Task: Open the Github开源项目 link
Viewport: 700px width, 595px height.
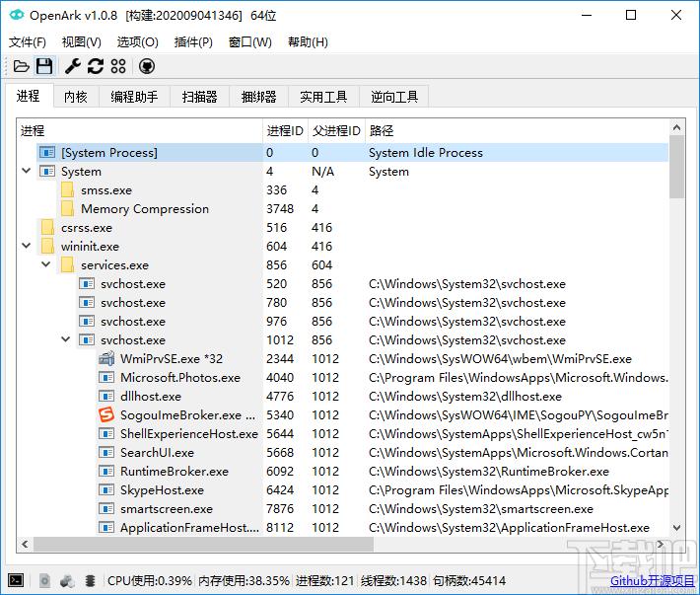Action: coord(653,581)
